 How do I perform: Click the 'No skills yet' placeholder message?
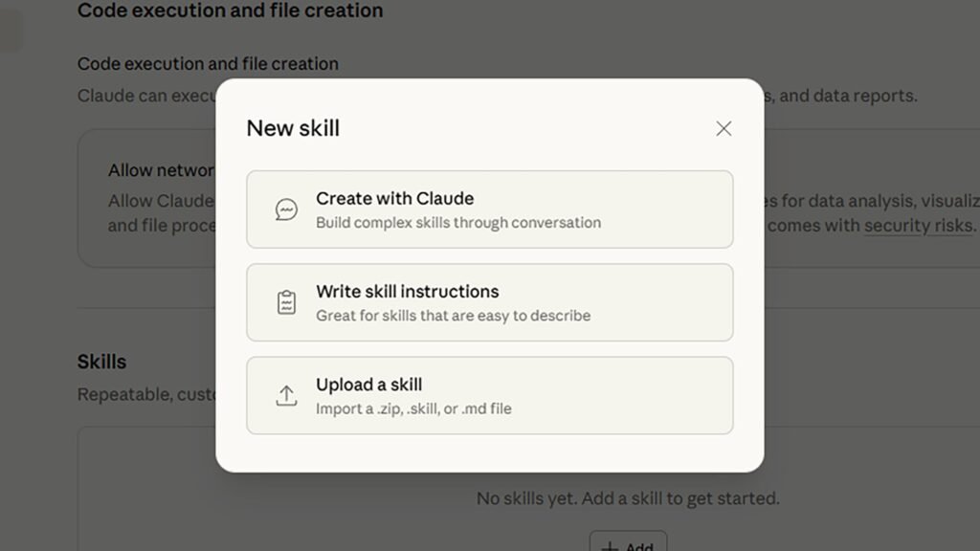(x=628, y=498)
